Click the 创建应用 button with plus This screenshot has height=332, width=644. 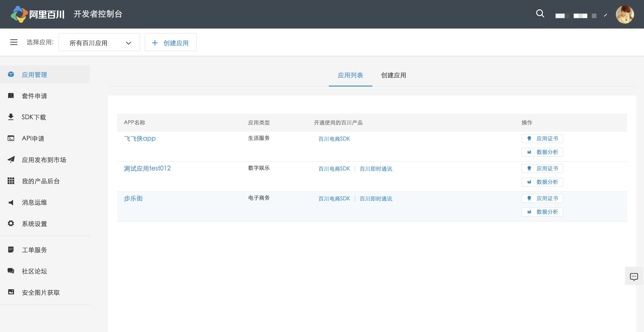click(171, 42)
